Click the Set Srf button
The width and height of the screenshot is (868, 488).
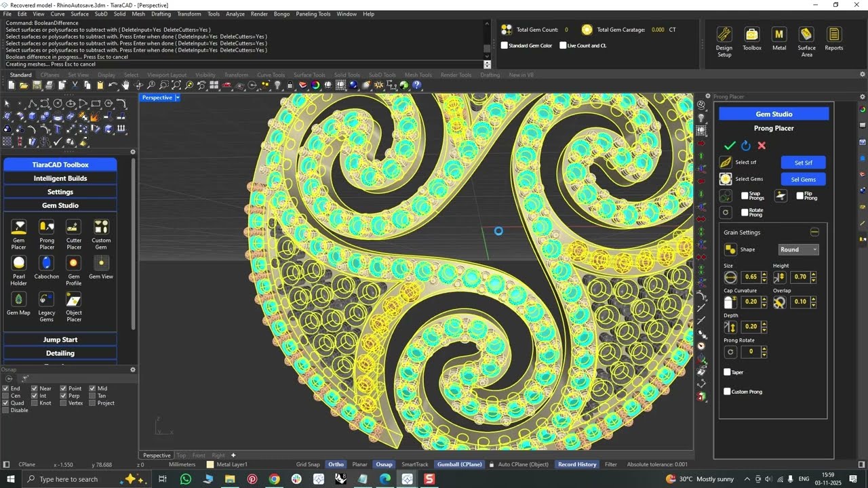coord(804,163)
